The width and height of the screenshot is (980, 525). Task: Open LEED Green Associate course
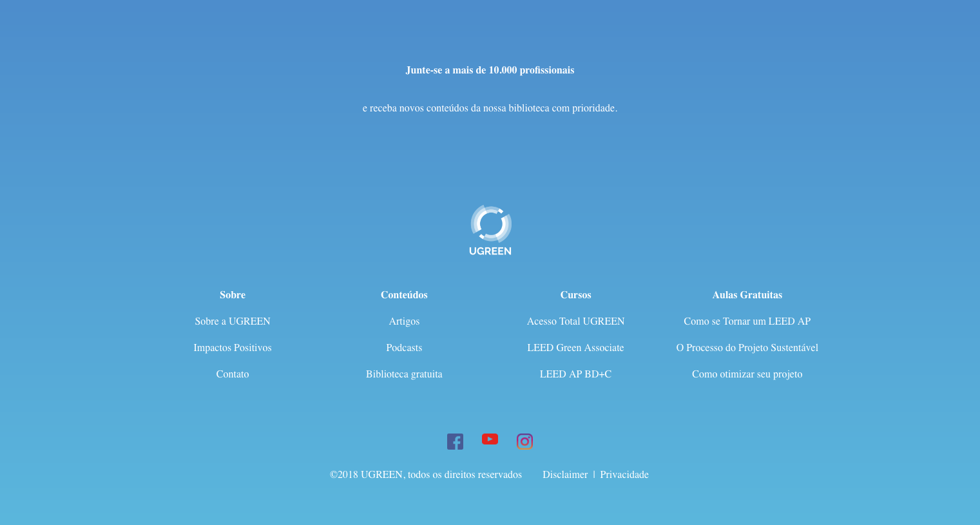coord(575,348)
